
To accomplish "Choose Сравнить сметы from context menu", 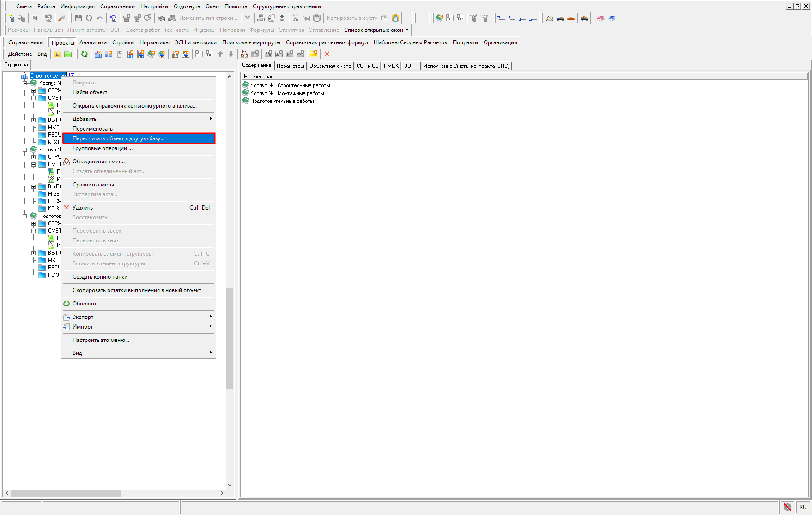I will point(95,185).
